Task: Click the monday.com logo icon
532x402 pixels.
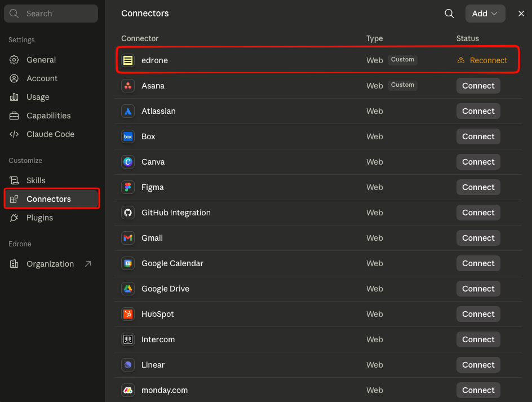Action: (x=128, y=390)
